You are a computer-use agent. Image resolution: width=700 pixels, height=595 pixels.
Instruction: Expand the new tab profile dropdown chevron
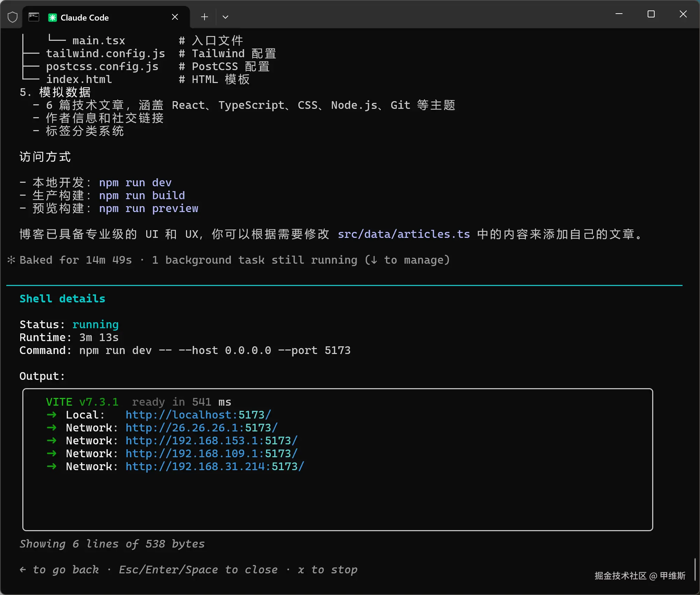click(225, 17)
